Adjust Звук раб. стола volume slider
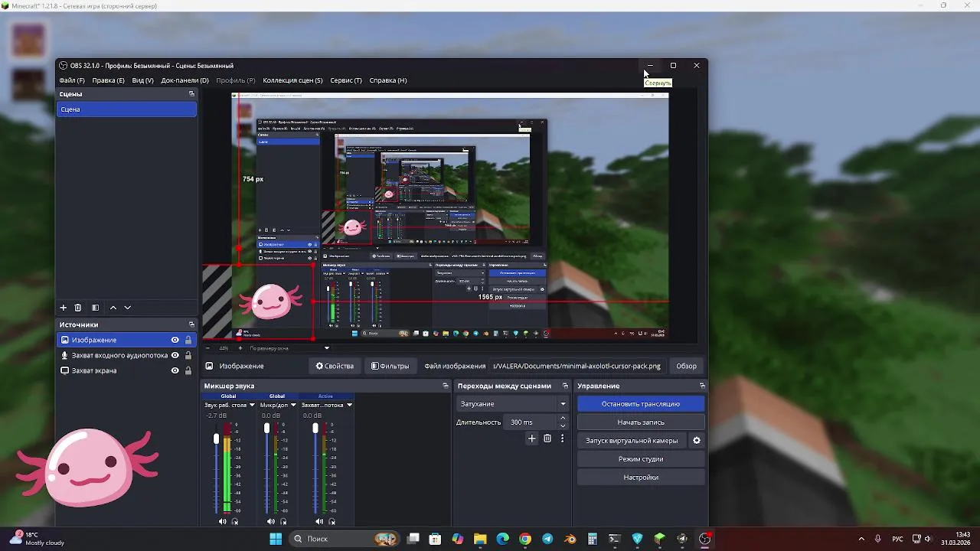 pos(216,439)
